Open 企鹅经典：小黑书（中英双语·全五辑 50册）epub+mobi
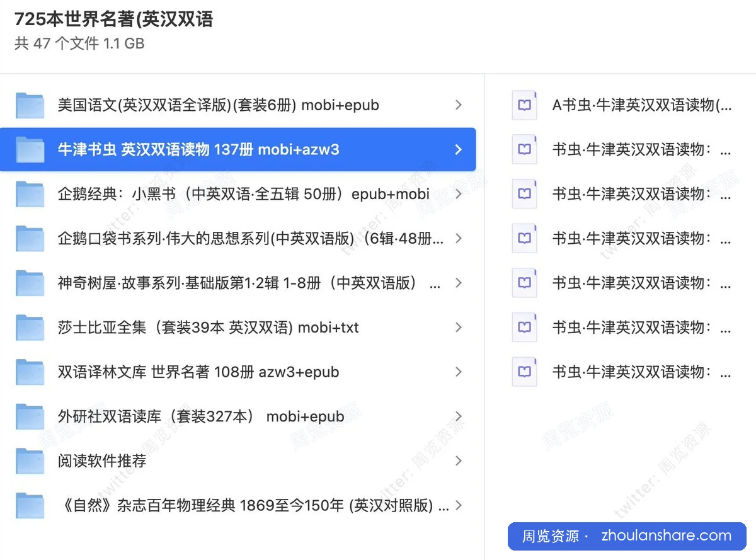756x560 pixels. point(244,194)
